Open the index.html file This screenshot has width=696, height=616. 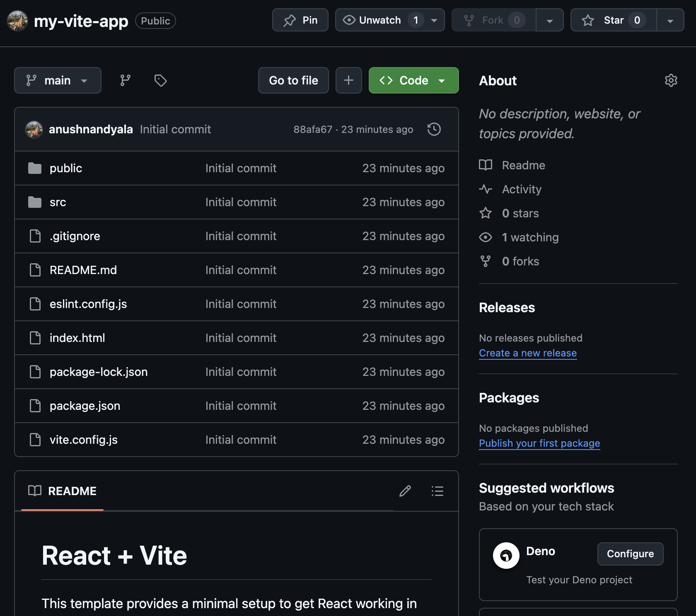coord(77,338)
